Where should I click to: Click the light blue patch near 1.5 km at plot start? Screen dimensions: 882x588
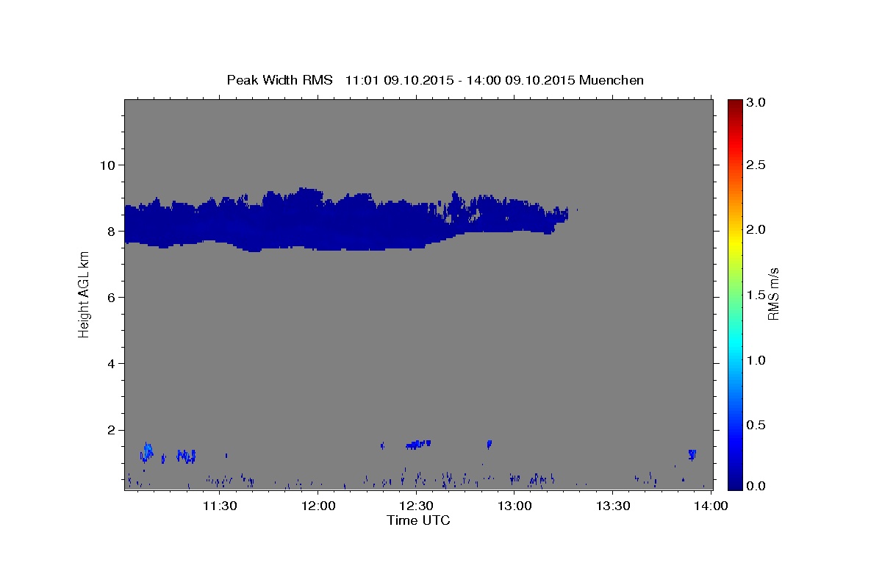148,451
